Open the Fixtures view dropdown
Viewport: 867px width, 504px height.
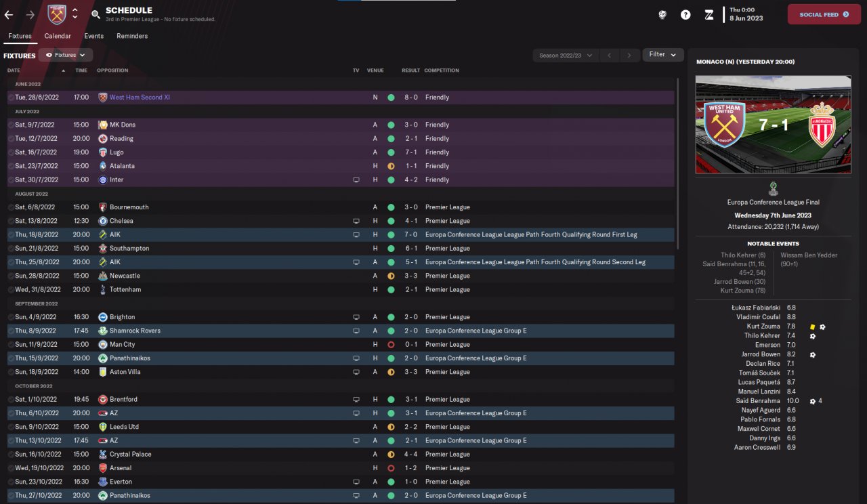[x=66, y=55]
